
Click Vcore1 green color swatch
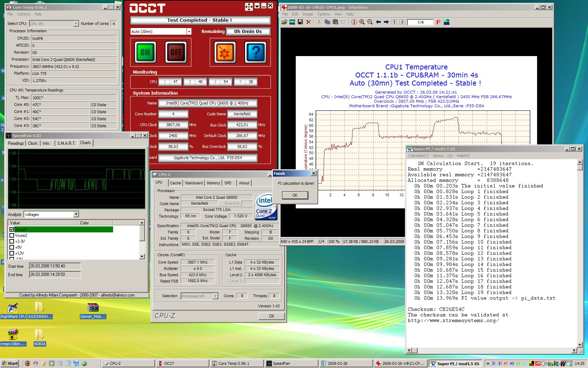tap(96, 230)
